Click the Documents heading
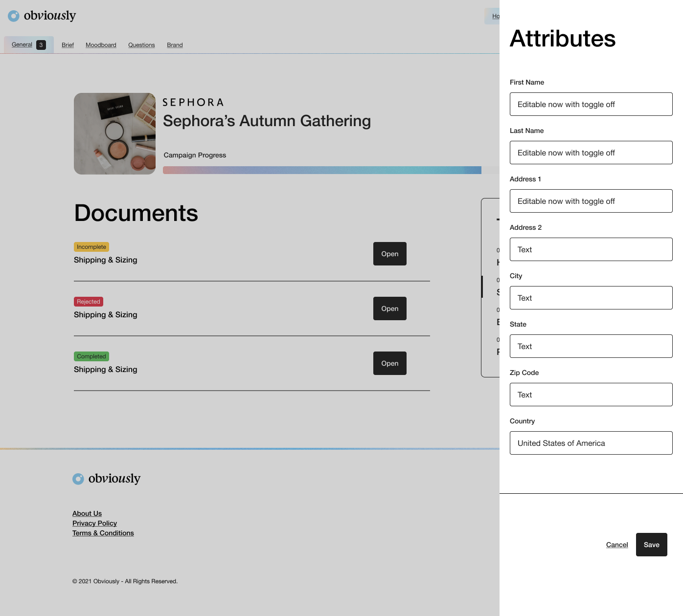683x616 pixels. tap(136, 213)
